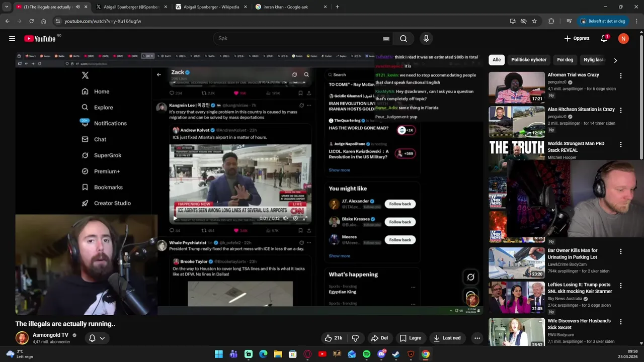The width and height of the screenshot is (644, 362).
Task: Show more category chips with right arrow
Action: click(x=615, y=60)
